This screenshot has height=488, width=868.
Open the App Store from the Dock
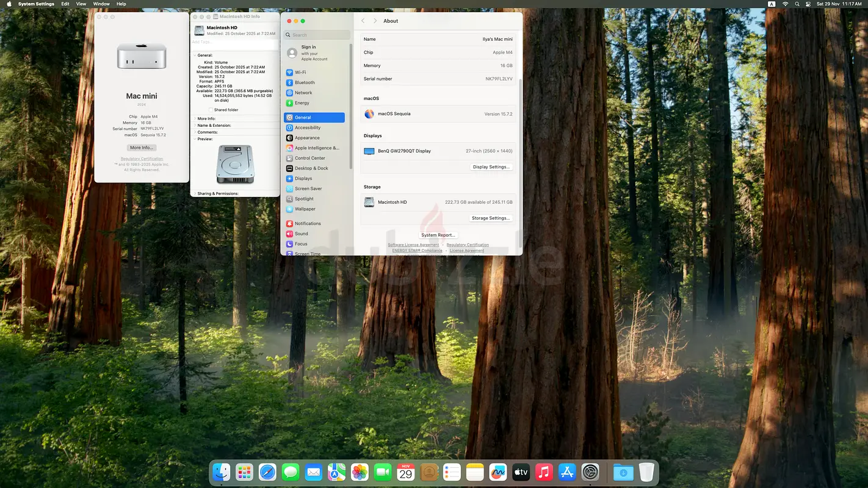567,472
